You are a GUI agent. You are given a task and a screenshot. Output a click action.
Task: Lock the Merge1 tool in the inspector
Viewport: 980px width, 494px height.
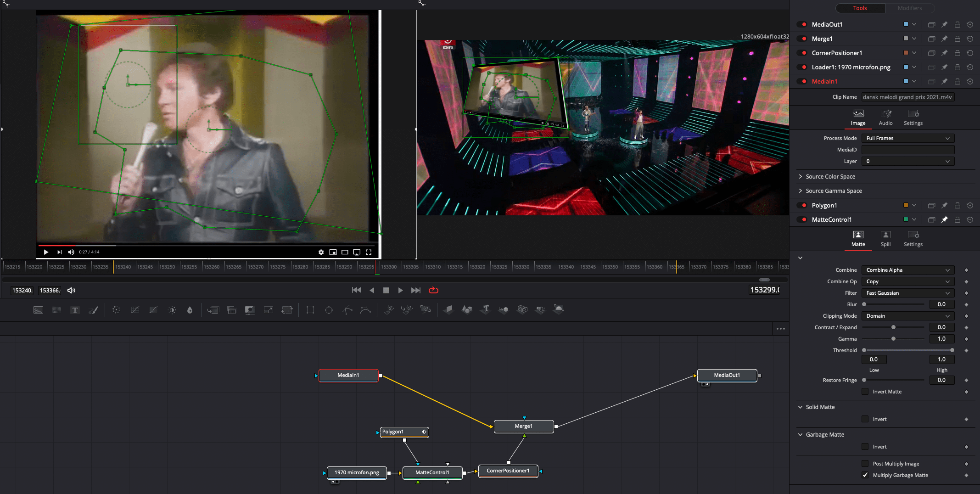[x=957, y=39]
